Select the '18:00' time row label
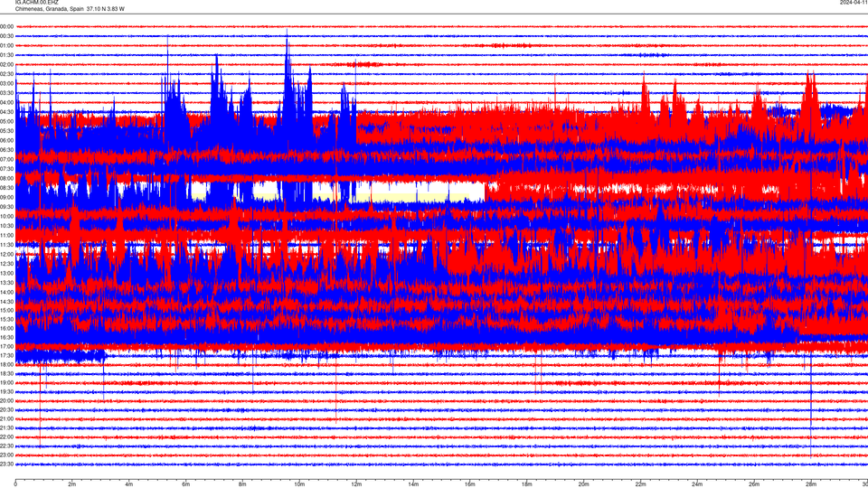 [6, 364]
